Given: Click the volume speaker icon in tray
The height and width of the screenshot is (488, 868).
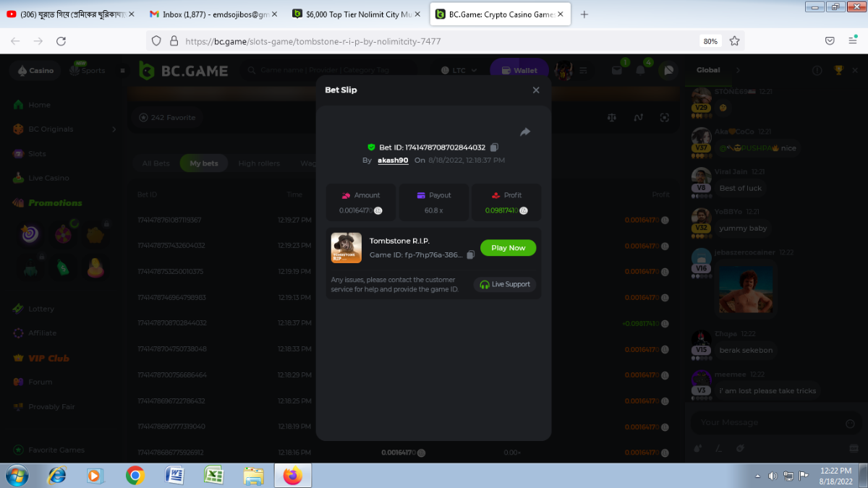Looking at the screenshot, I should (772, 476).
